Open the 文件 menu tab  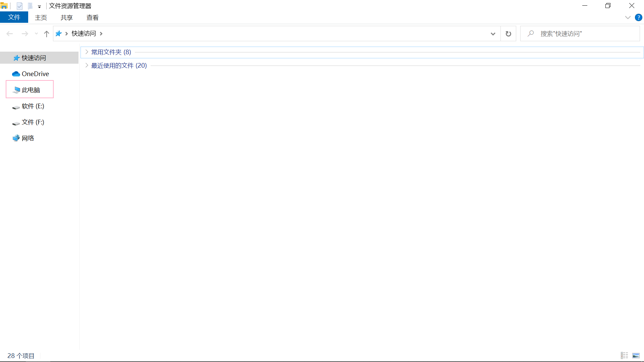(x=14, y=17)
